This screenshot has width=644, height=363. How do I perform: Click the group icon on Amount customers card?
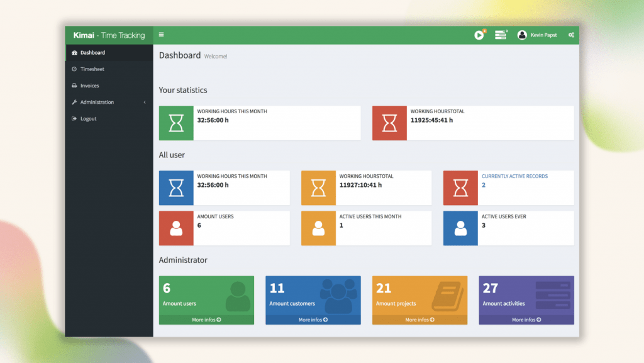pos(338,296)
